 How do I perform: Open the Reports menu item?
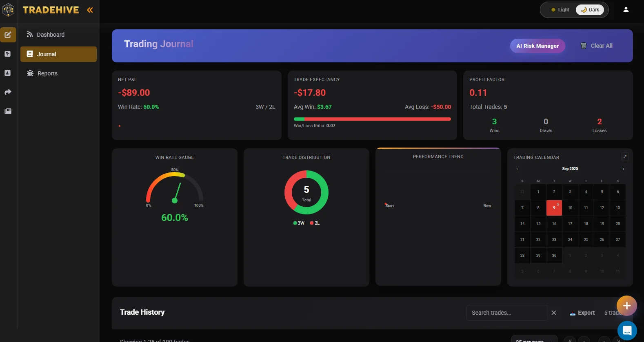click(47, 73)
